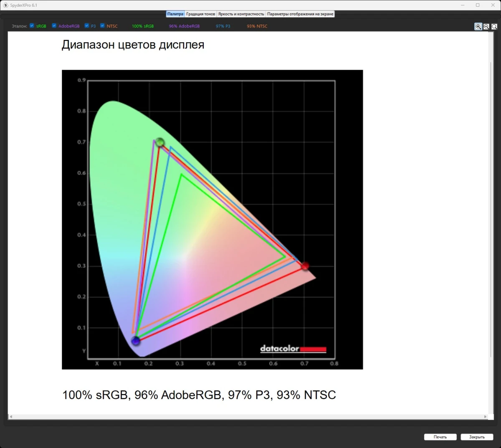The height and width of the screenshot is (448, 501).
Task: Select the Параметры отображения на экране tab
Action: click(300, 14)
